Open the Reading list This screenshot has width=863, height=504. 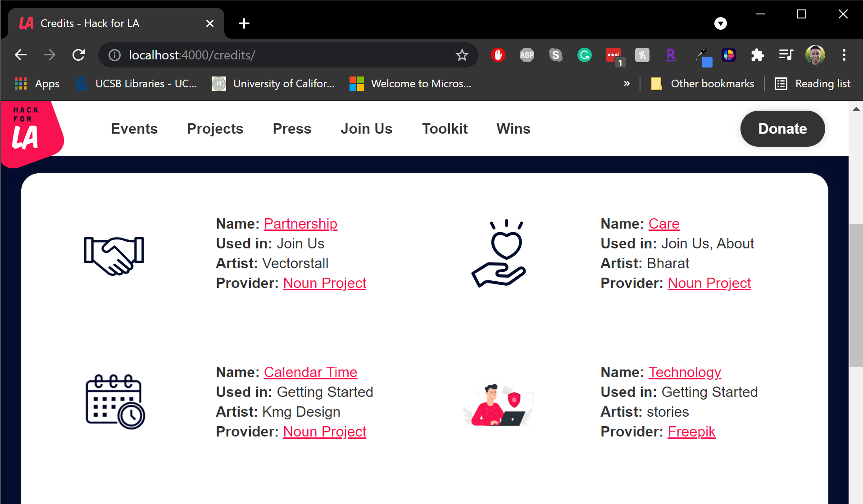812,84
